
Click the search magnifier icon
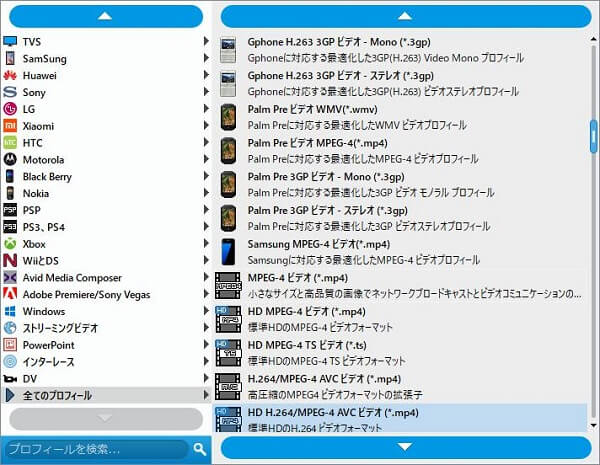(200, 449)
